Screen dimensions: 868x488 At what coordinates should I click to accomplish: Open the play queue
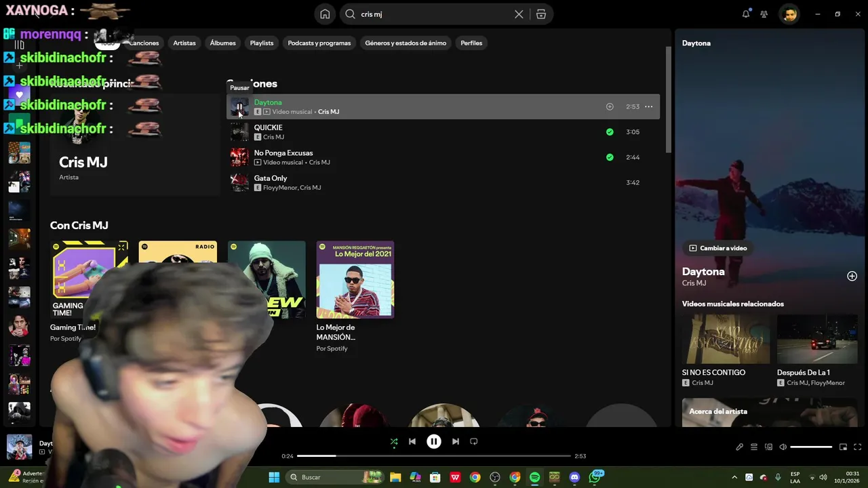pyautogui.click(x=754, y=447)
